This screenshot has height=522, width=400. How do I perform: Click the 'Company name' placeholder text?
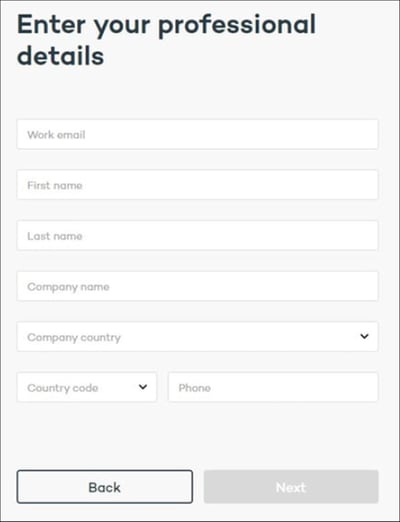pyautogui.click(x=68, y=287)
